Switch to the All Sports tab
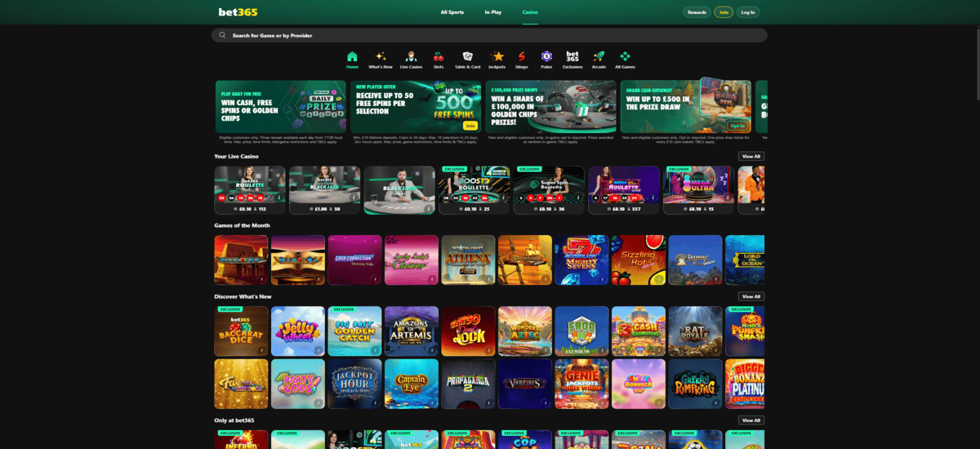This screenshot has width=980, height=449. (x=452, y=12)
